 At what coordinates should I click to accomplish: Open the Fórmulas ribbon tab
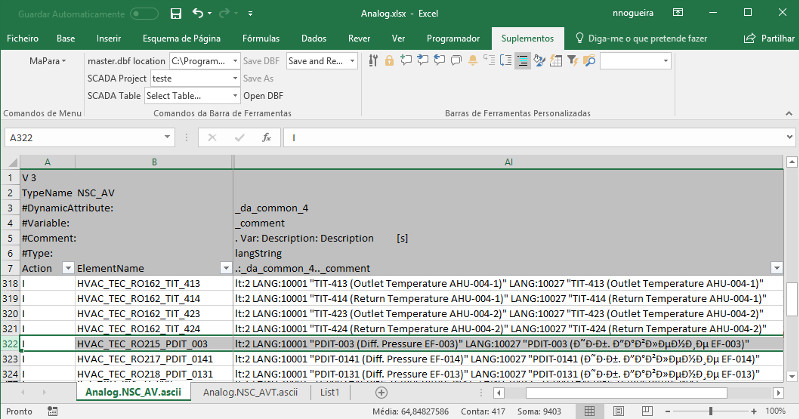(261, 38)
